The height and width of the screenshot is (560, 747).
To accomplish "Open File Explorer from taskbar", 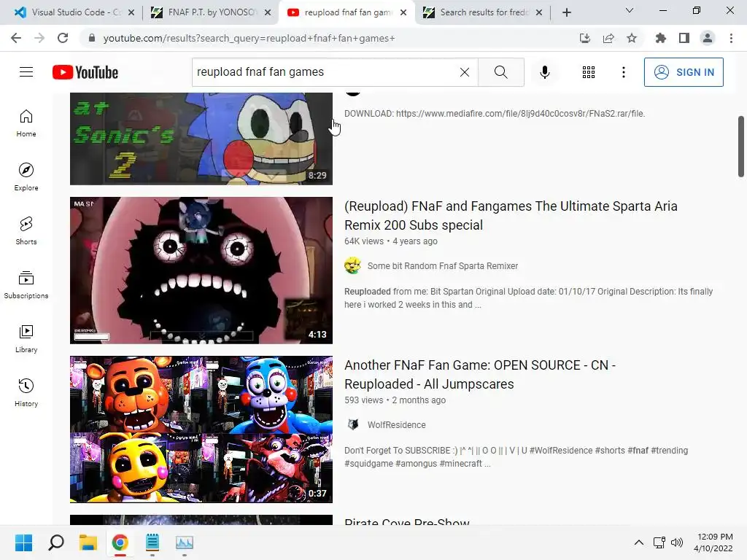I will point(88,542).
